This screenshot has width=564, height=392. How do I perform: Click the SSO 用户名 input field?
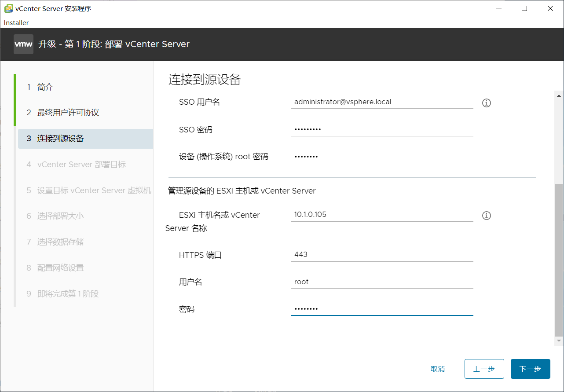382,102
